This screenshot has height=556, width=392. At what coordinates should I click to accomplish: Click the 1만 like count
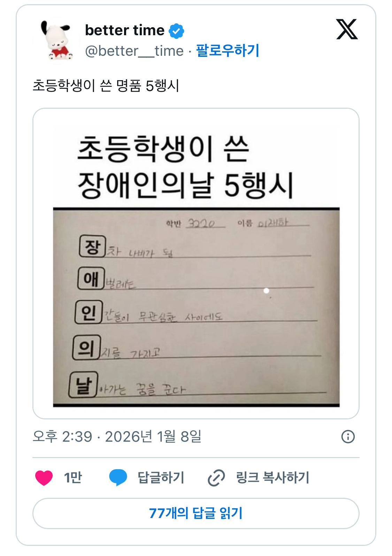[x=73, y=478]
